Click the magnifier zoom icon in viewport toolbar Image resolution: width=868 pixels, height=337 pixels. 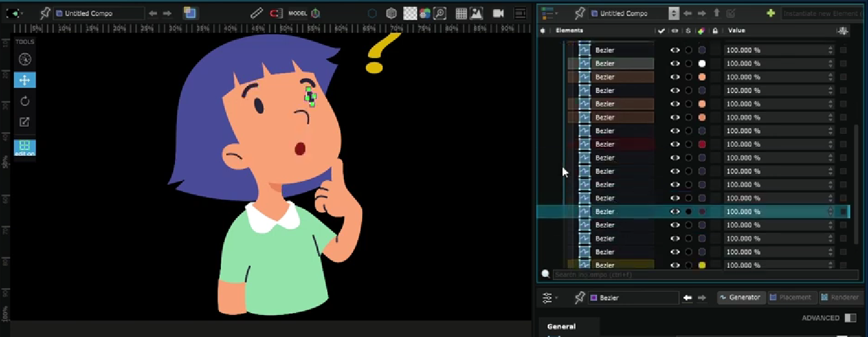tap(439, 13)
